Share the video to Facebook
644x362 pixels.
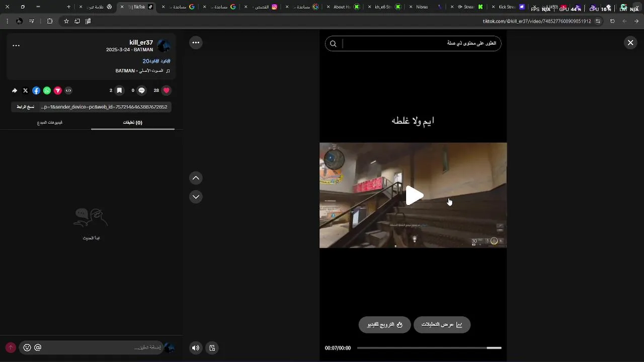coord(36,90)
